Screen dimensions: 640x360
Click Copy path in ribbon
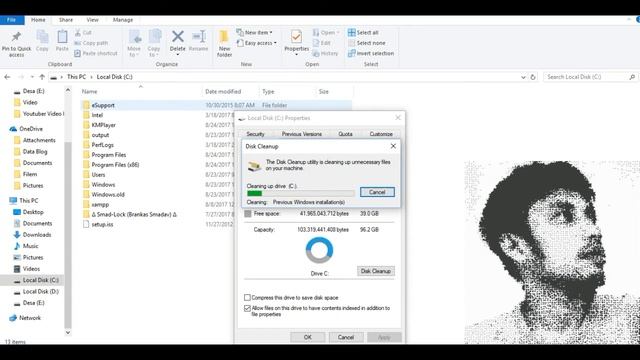pyautogui.click(x=91, y=43)
